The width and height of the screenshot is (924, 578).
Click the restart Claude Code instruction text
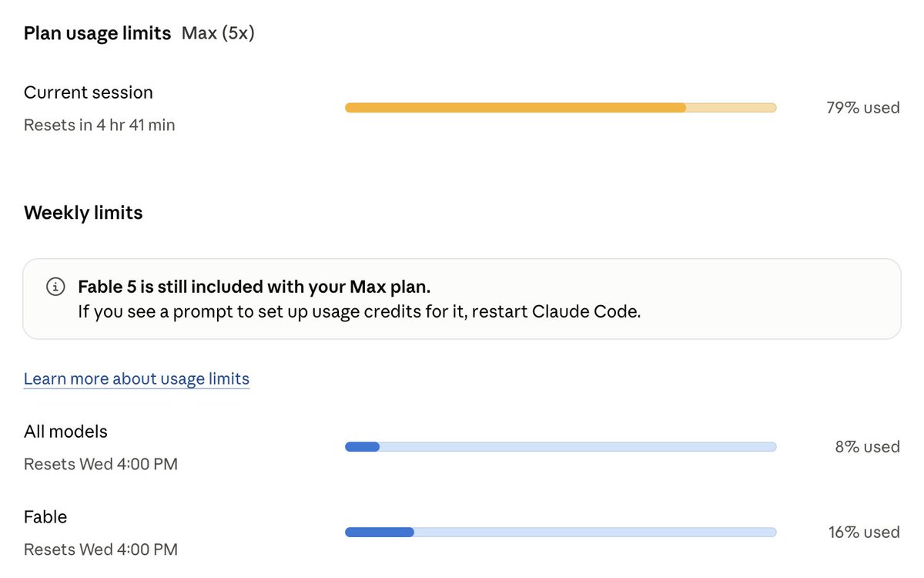pos(359,313)
